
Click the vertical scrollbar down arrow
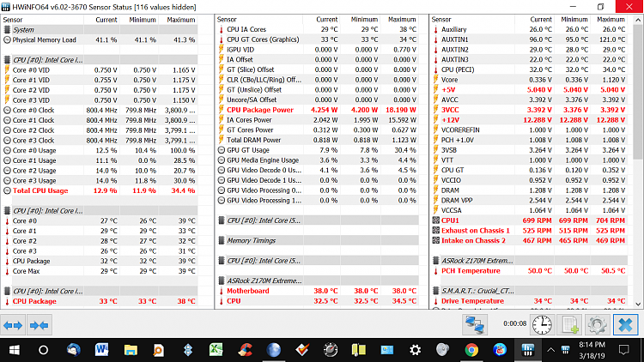pyautogui.click(x=638, y=305)
